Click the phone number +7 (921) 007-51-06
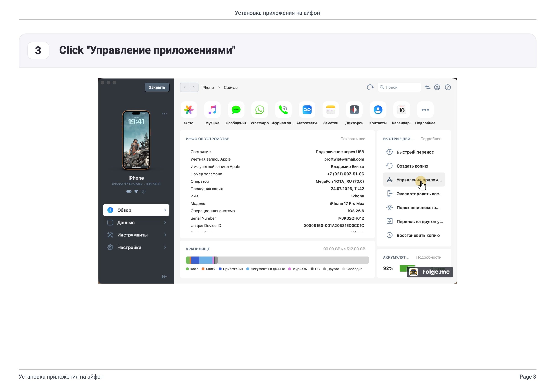555x392 pixels. [x=345, y=174]
